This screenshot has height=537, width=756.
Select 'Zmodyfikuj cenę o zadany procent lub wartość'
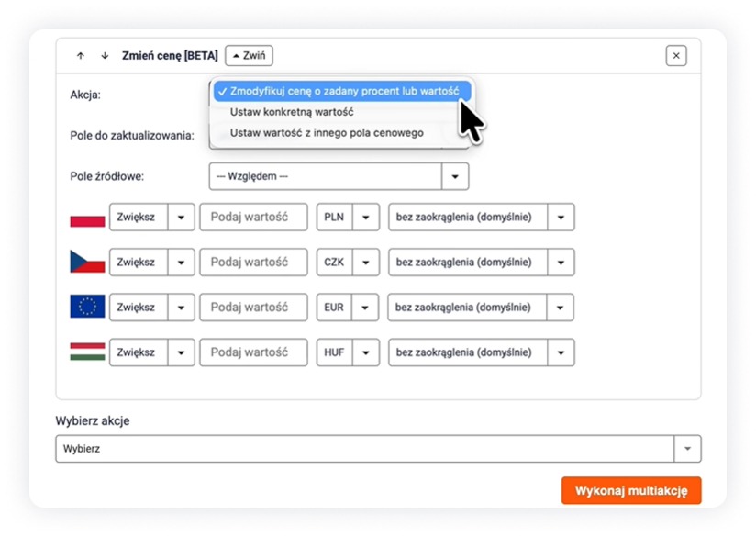pos(344,91)
